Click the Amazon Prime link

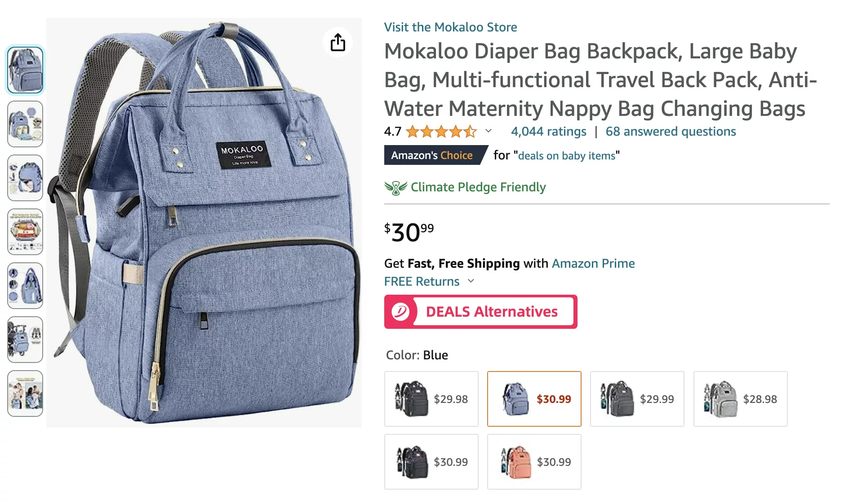click(x=593, y=264)
